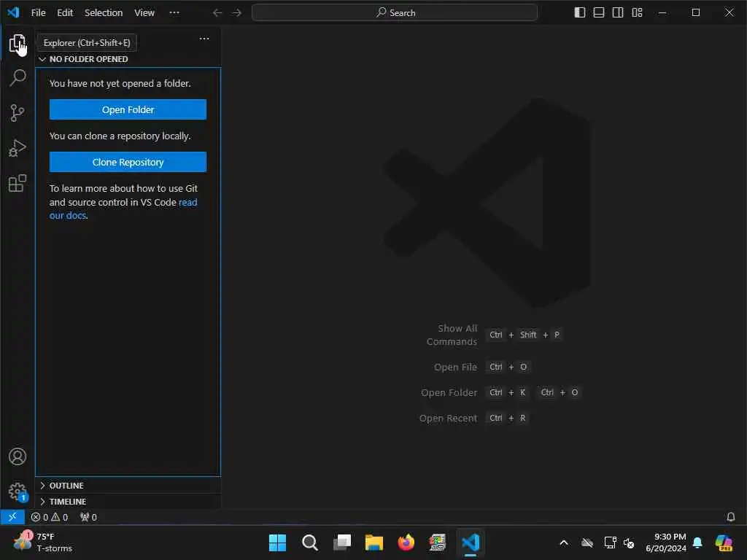Viewport: 747px width, 560px height.
Task: Open the Explorer views and more actions ellipsis
Action: click(x=204, y=39)
